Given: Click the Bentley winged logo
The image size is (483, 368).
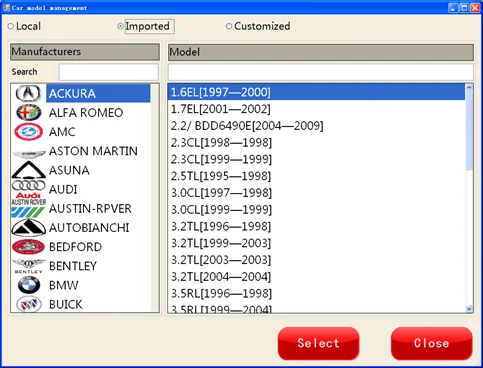Looking at the screenshot, I should coord(29,266).
